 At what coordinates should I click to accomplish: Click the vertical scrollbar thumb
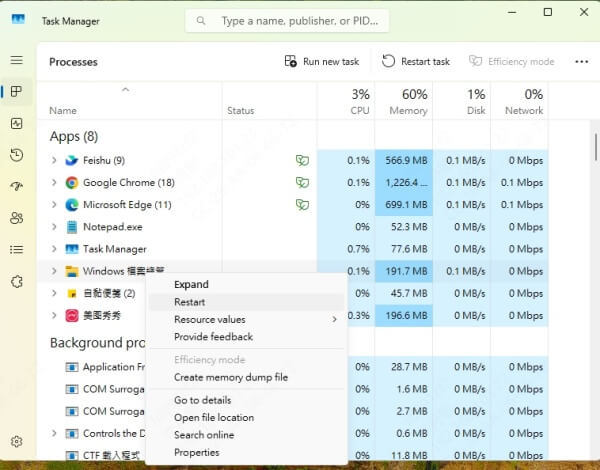pos(595,147)
